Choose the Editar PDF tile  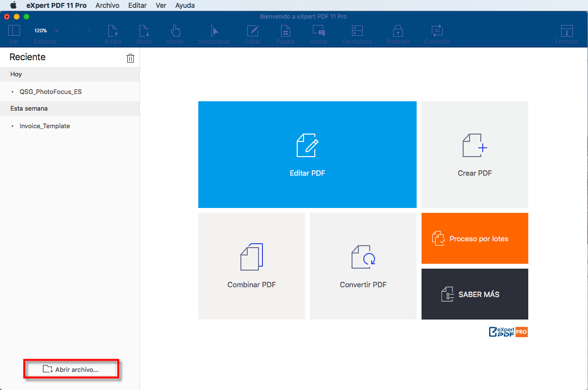coord(307,155)
